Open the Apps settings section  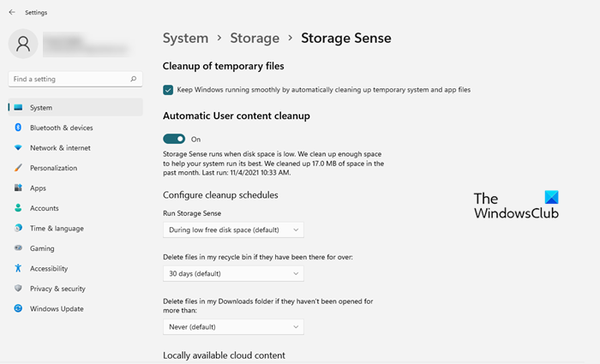[38, 188]
